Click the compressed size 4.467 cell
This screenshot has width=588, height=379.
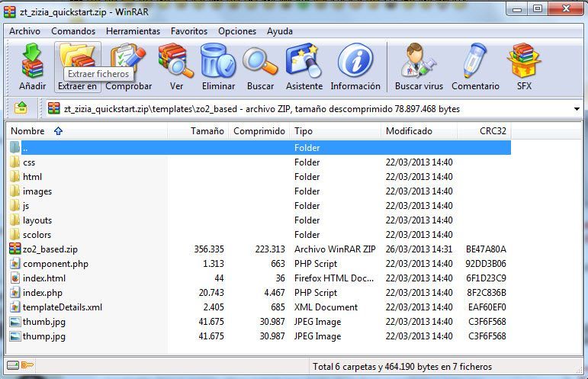(x=275, y=293)
